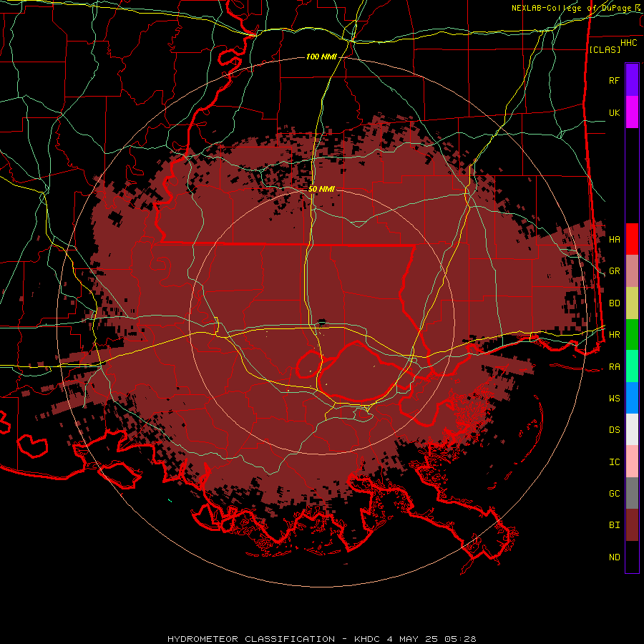644x644 pixels.
Task: Click the NEXLAB-College of DuPage text
Action: point(572,8)
